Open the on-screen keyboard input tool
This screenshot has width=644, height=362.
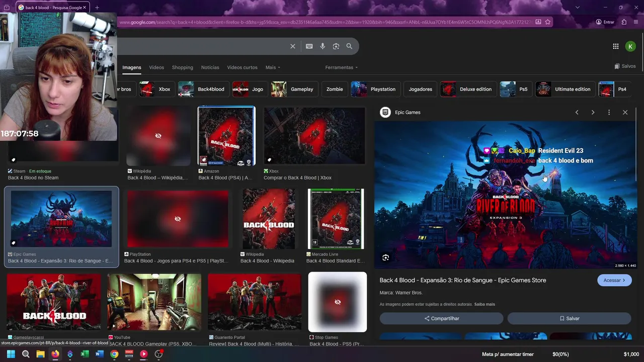[309, 46]
